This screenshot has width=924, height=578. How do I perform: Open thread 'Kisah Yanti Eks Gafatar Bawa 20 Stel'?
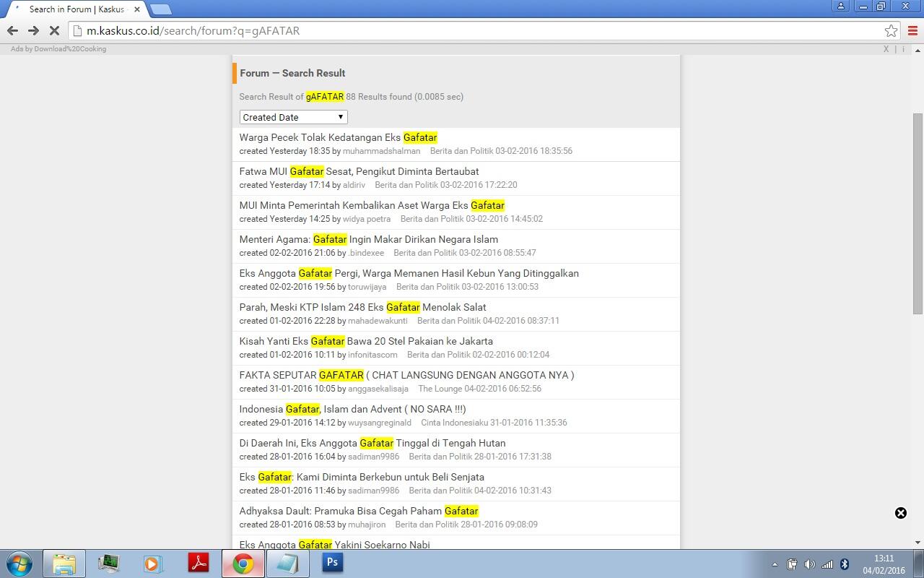[x=366, y=341]
